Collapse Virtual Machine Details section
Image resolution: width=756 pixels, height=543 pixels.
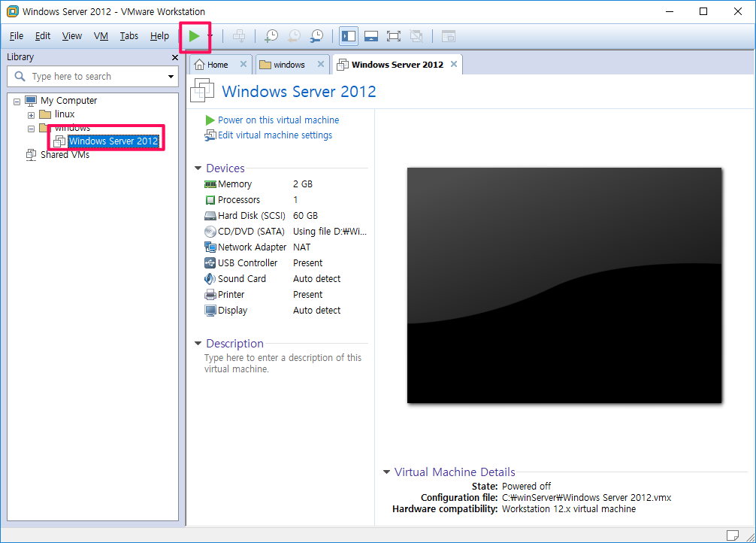[x=386, y=472]
